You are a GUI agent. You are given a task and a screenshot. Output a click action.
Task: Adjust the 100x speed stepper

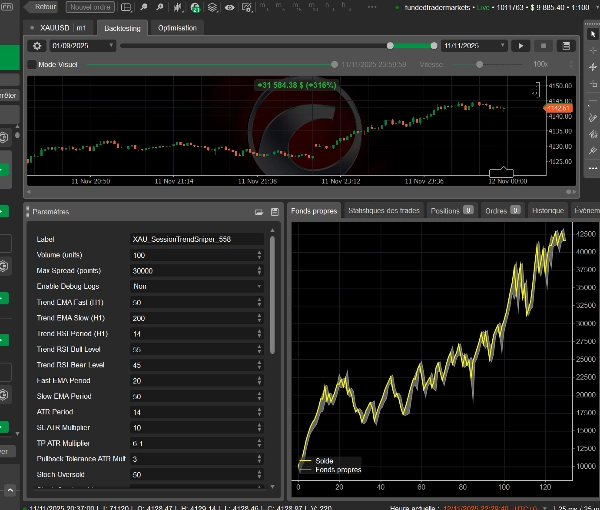tap(571, 65)
